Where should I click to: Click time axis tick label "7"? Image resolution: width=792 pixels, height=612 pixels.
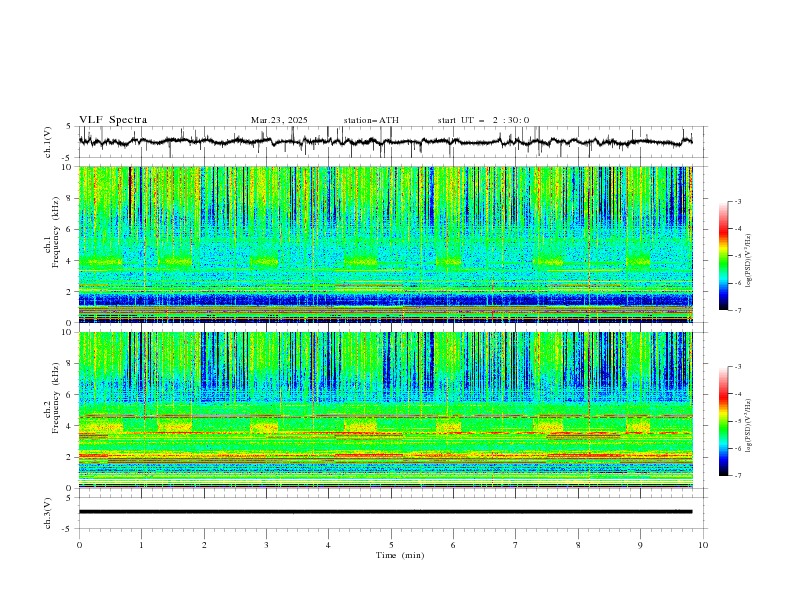click(516, 545)
